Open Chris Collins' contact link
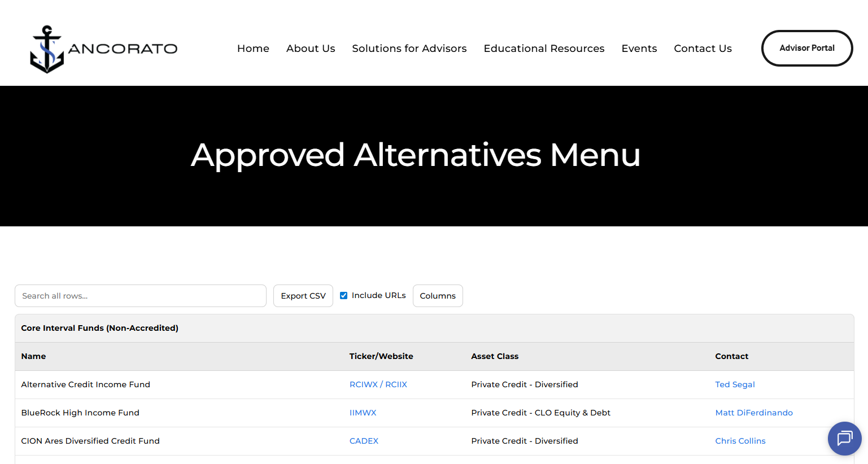 coord(740,441)
